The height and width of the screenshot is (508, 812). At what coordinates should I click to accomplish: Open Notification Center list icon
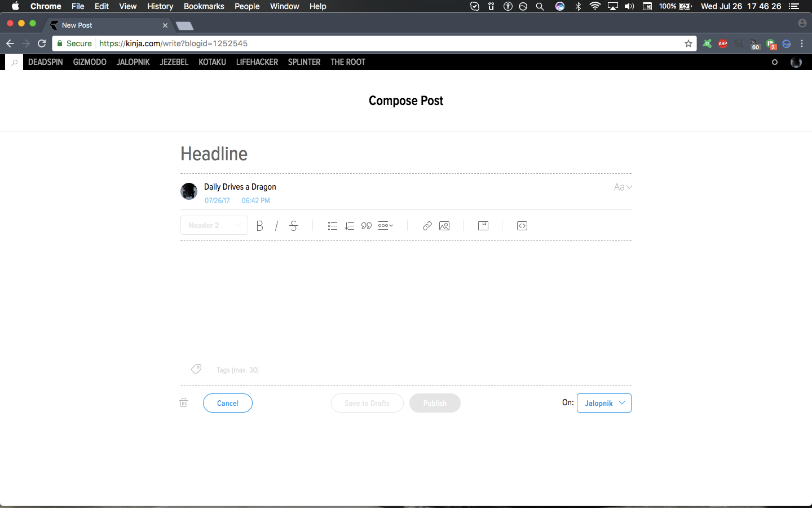[794, 6]
